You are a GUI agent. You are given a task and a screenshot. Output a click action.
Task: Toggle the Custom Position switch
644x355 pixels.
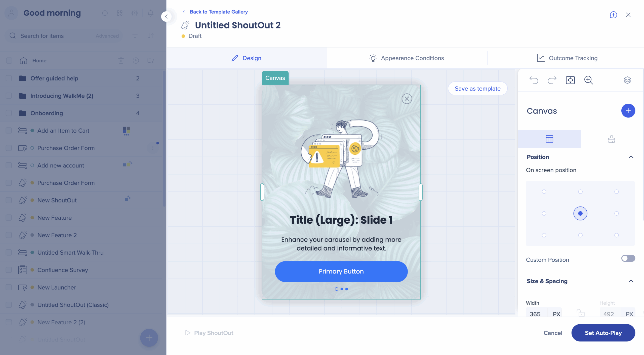(628, 258)
